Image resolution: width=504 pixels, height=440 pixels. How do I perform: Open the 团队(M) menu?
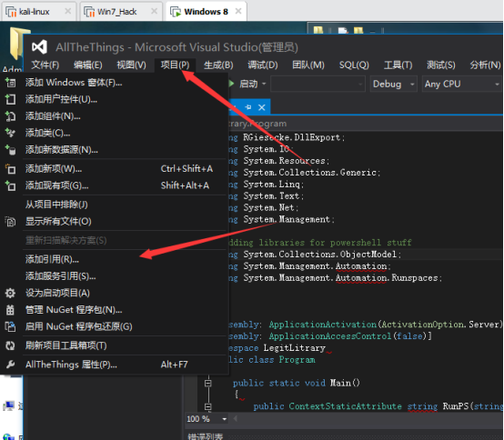(308, 65)
